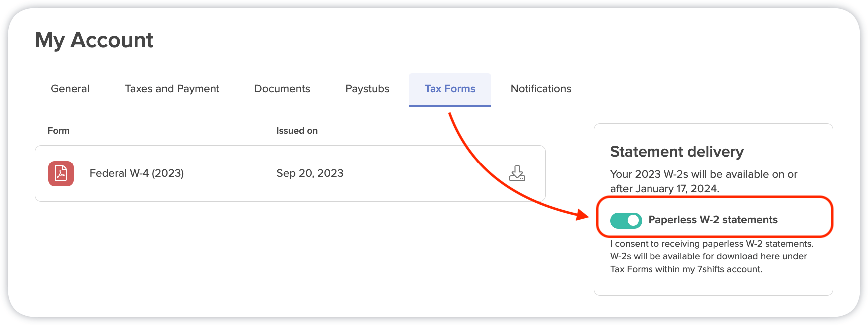Select the General tab
This screenshot has height=325, width=868.
[70, 89]
